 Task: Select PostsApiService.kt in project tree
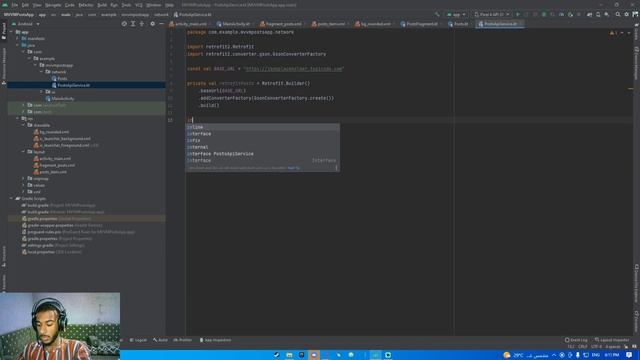click(x=71, y=85)
